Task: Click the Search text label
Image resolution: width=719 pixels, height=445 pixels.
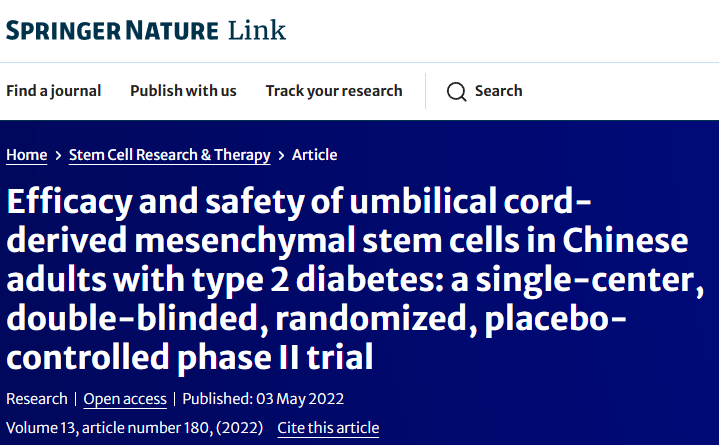Action: pyautogui.click(x=498, y=91)
